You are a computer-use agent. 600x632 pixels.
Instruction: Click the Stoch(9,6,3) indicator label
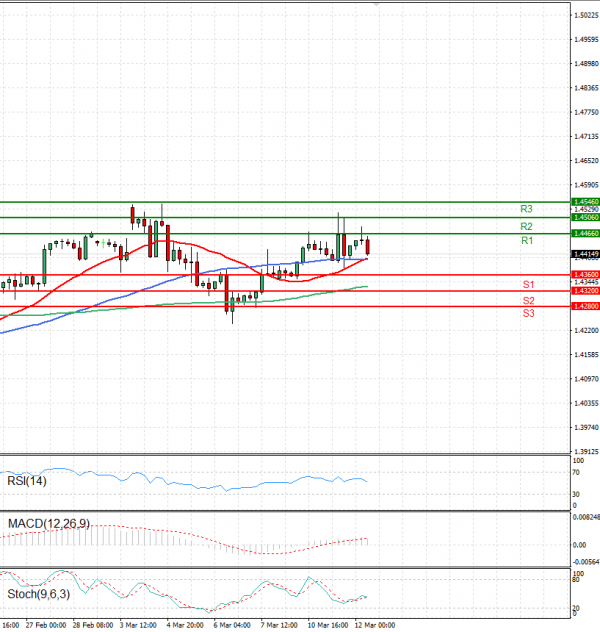coord(39,594)
